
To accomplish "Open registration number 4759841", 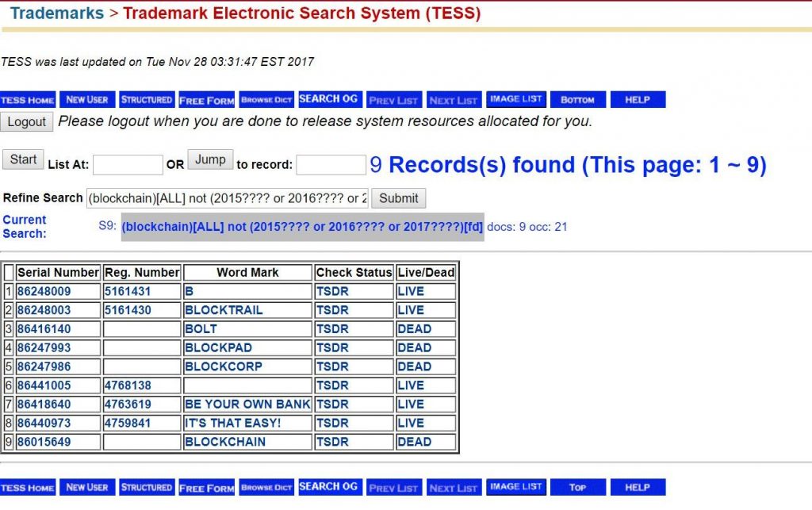I will (x=128, y=423).
